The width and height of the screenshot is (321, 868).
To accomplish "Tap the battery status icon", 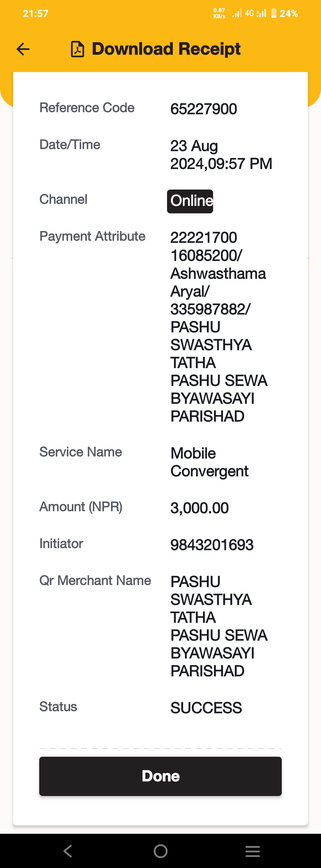I will 274,13.
